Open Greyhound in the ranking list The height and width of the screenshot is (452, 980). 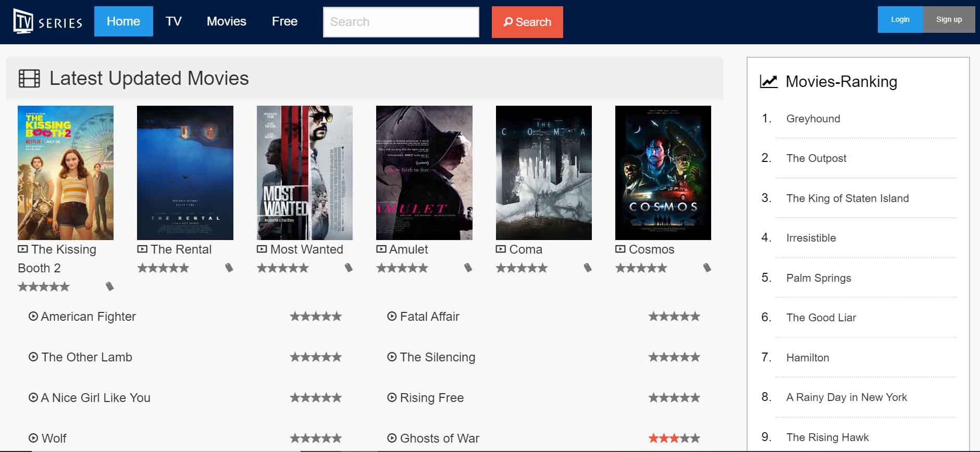813,119
